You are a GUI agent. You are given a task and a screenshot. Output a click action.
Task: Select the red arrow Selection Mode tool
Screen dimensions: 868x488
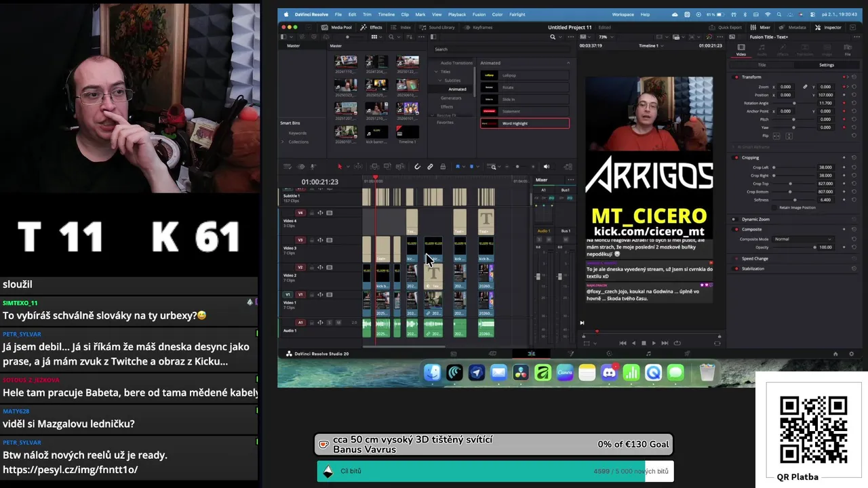pos(340,167)
